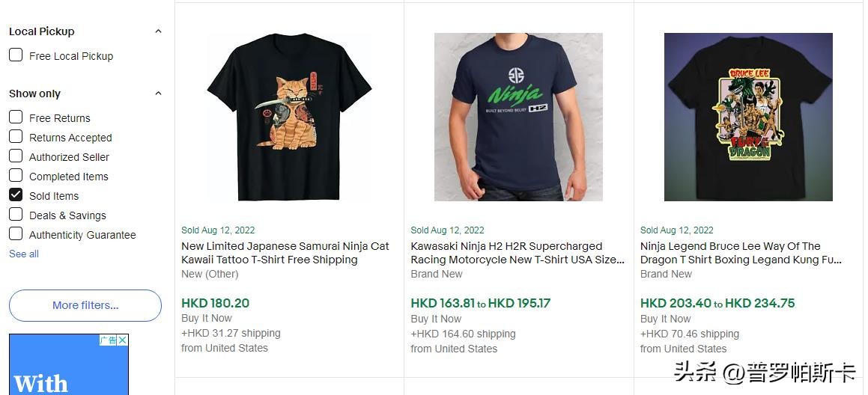Image resolution: width=868 pixels, height=395 pixels.
Task: Open the Japanese Samurai Ninja Cat listing title
Action: (285, 253)
